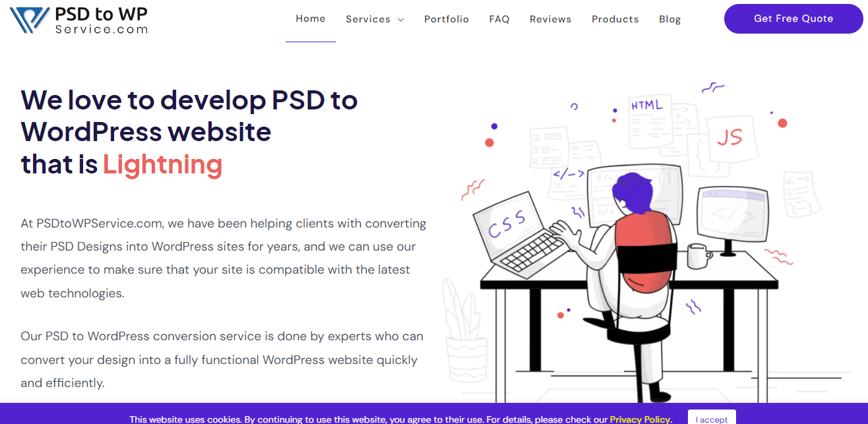
Task: Open the FAQ page
Action: coord(499,19)
